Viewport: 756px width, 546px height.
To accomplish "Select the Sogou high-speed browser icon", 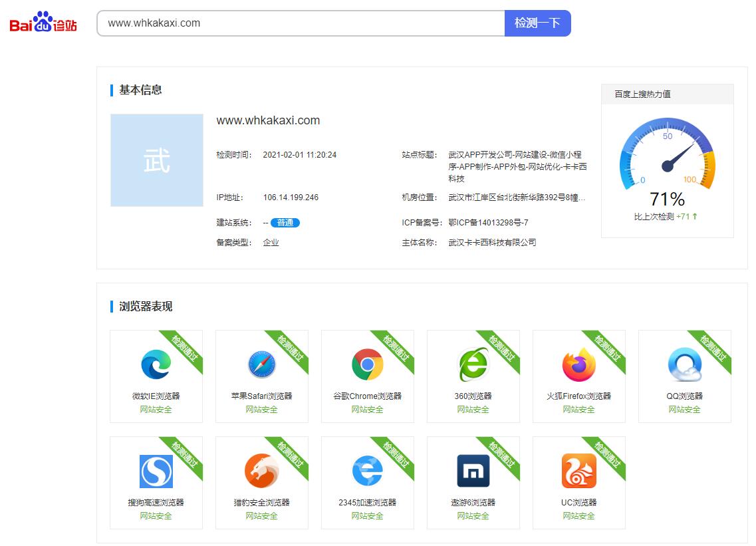I will [x=156, y=472].
